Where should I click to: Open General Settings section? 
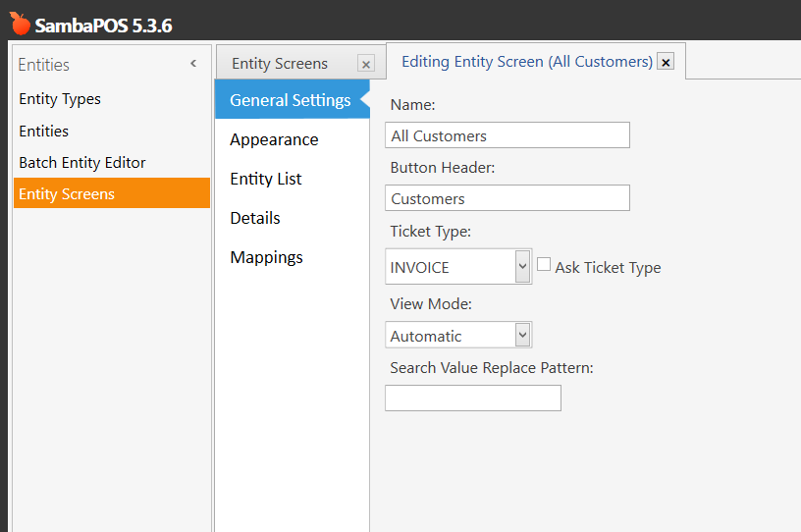click(x=293, y=100)
